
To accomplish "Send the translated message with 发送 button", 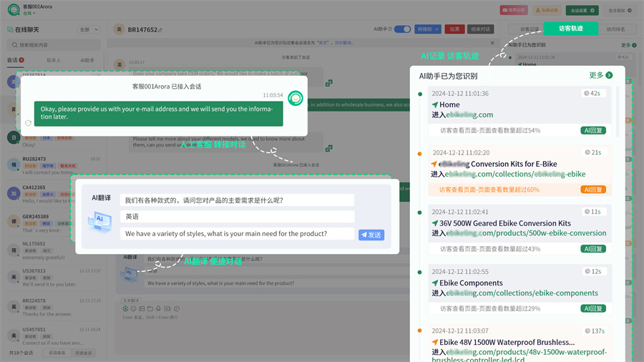I will point(371,235).
